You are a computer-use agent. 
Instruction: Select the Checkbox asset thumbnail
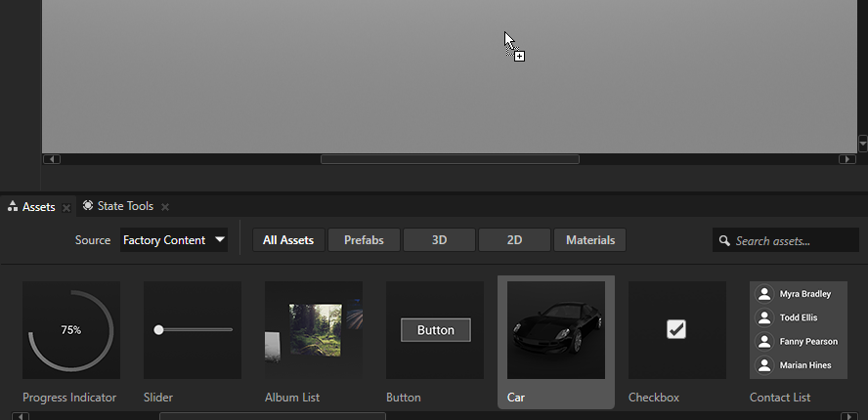676,330
